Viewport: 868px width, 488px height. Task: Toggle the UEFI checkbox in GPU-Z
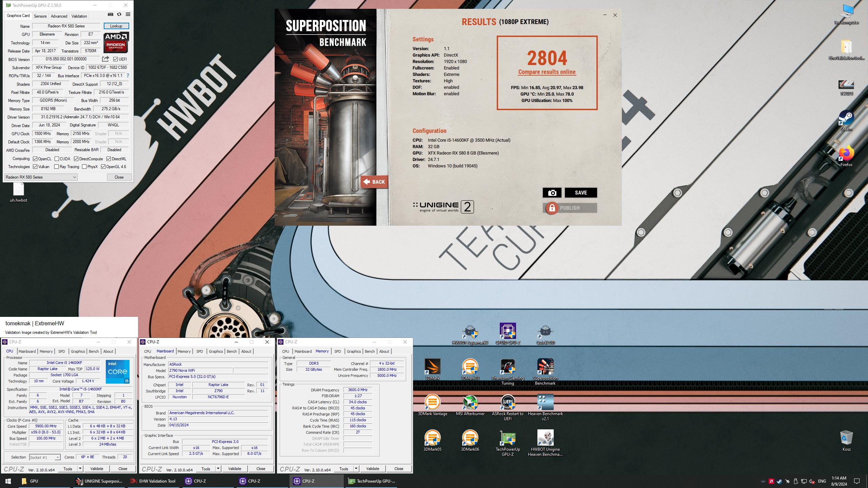click(x=115, y=59)
